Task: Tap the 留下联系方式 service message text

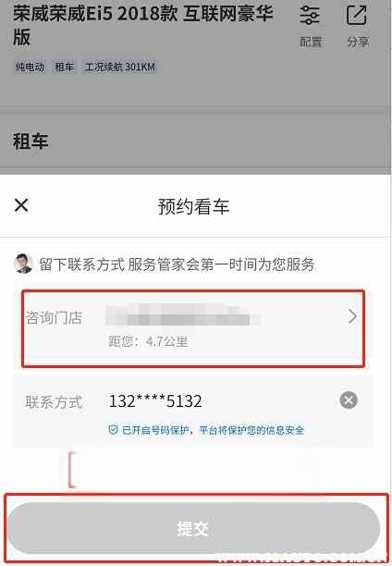Action: tap(177, 265)
